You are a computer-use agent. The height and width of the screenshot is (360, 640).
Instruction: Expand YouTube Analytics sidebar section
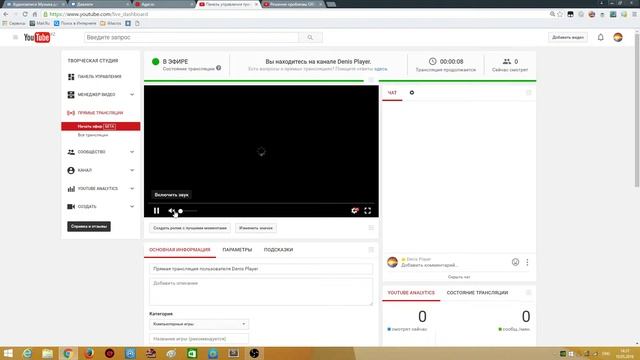click(x=132, y=189)
